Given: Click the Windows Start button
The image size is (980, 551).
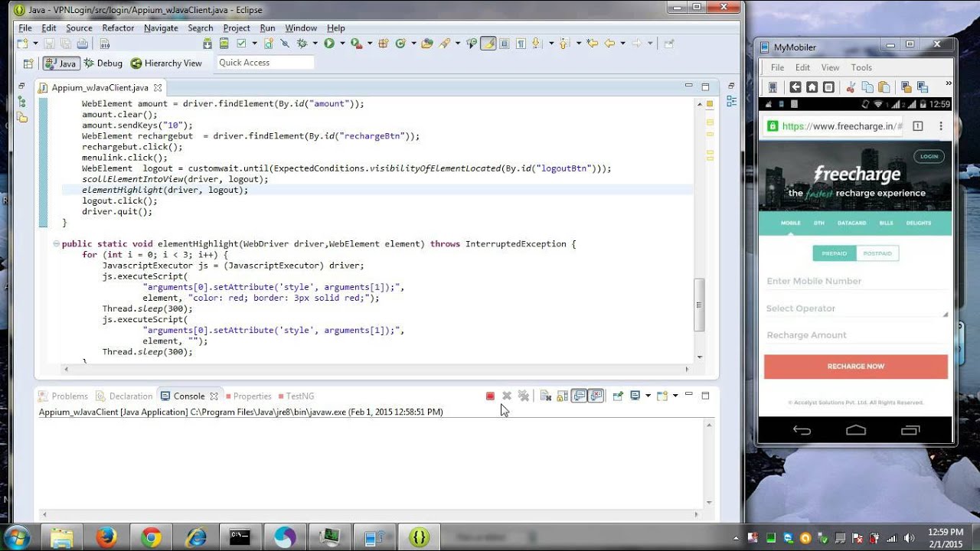Looking at the screenshot, I should pos(17,537).
